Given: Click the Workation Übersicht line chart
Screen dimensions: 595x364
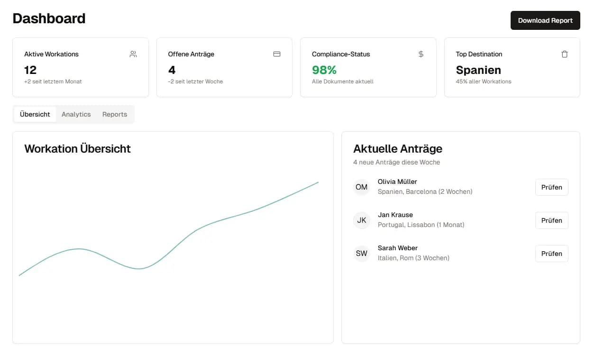Looking at the screenshot, I should coord(169,228).
